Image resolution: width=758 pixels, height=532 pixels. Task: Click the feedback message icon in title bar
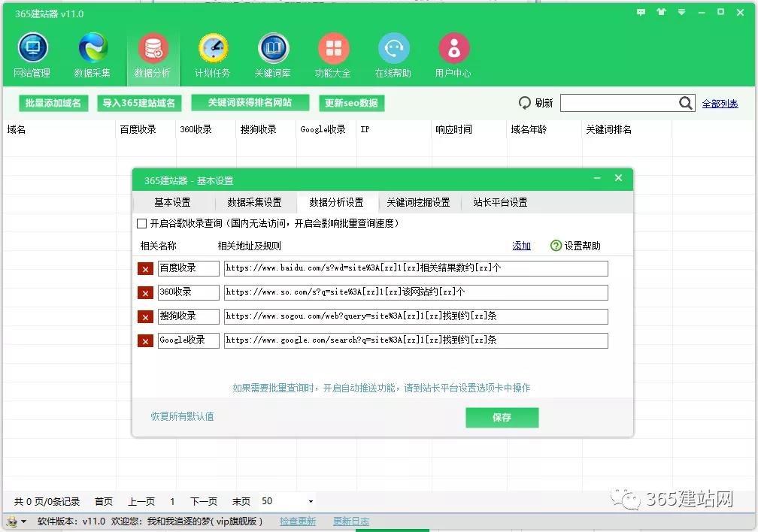coord(641,12)
